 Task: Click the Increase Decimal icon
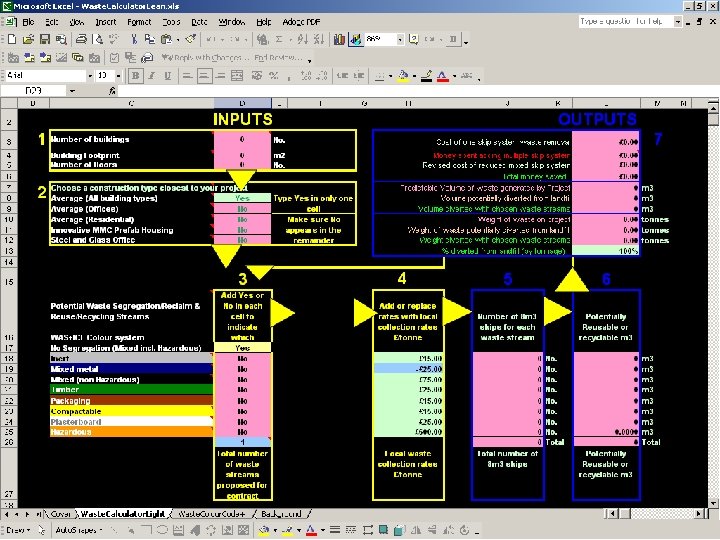(306, 76)
